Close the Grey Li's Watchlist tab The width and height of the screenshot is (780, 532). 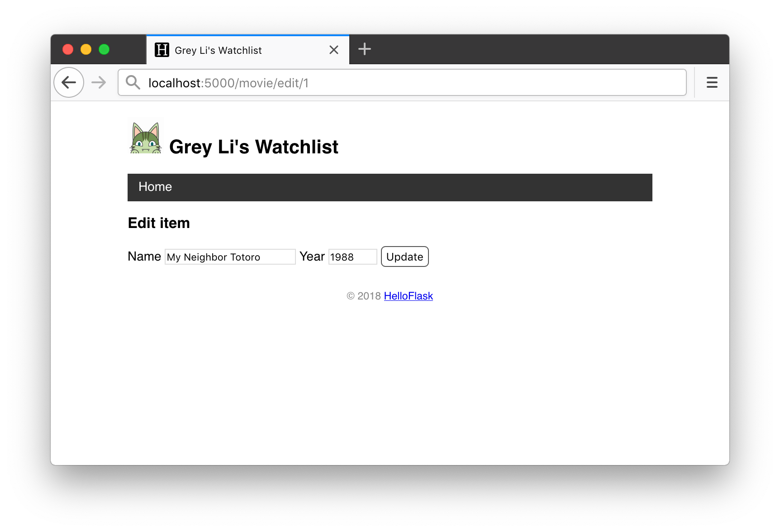[x=334, y=50]
